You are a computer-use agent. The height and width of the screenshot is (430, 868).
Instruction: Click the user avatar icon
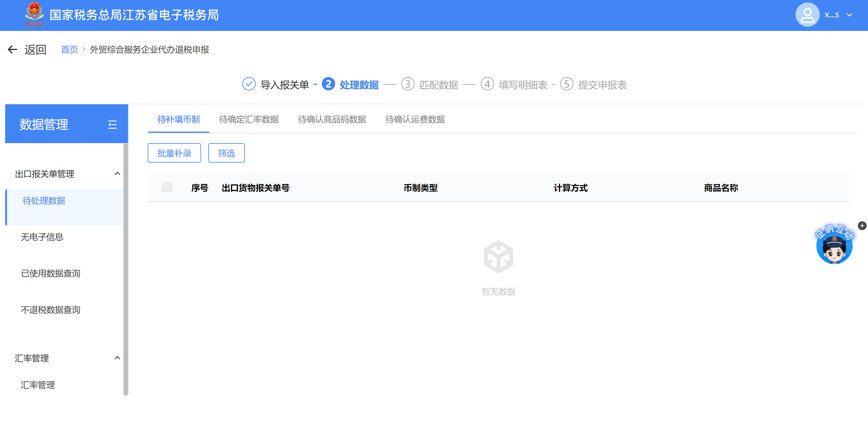pyautogui.click(x=807, y=15)
